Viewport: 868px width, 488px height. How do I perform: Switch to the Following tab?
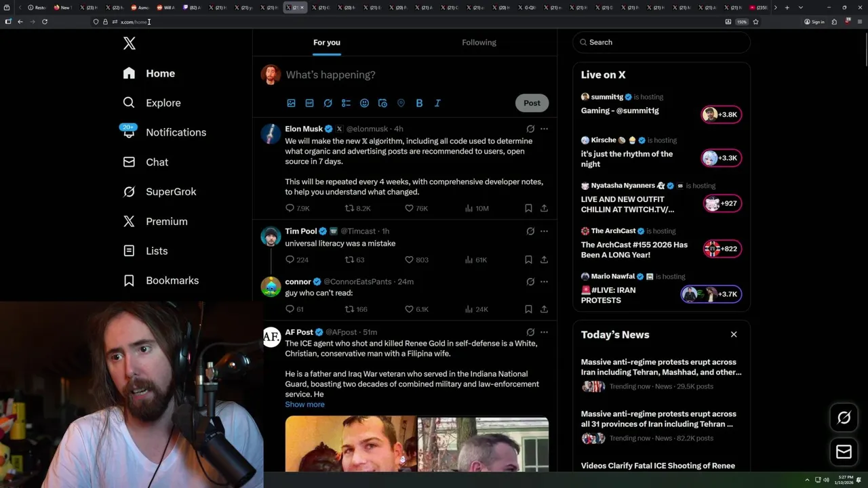click(479, 42)
